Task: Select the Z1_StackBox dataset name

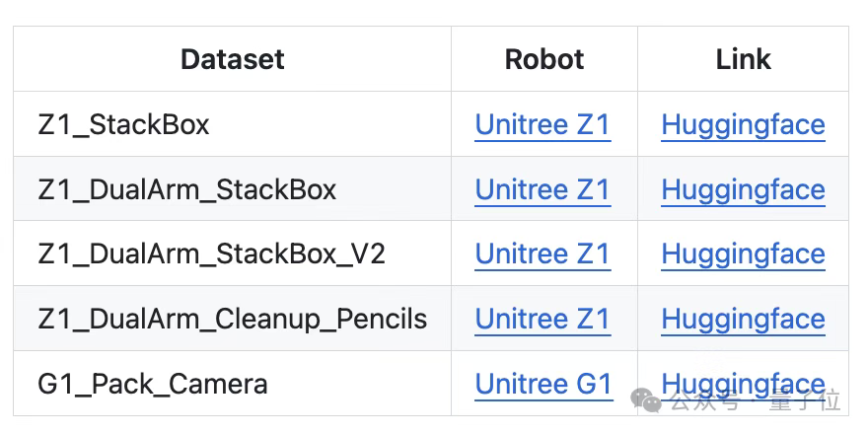Action: tap(123, 125)
